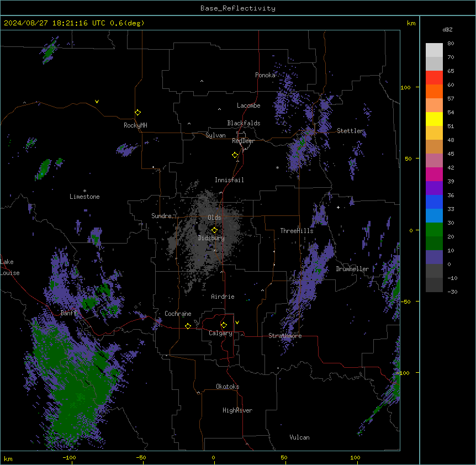This screenshot has height=465, width=476.
Task: Click the 0 tick on the bottom axis
Action: [x=213, y=457]
